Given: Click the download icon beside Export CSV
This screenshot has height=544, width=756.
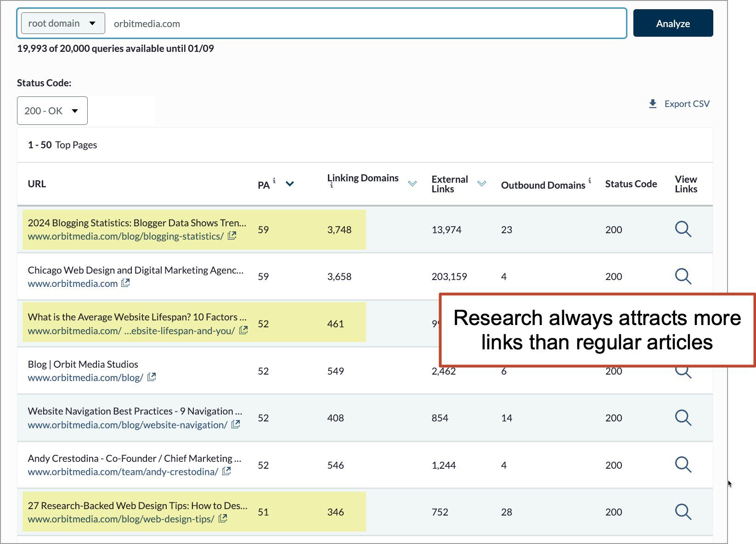Looking at the screenshot, I should click(653, 104).
